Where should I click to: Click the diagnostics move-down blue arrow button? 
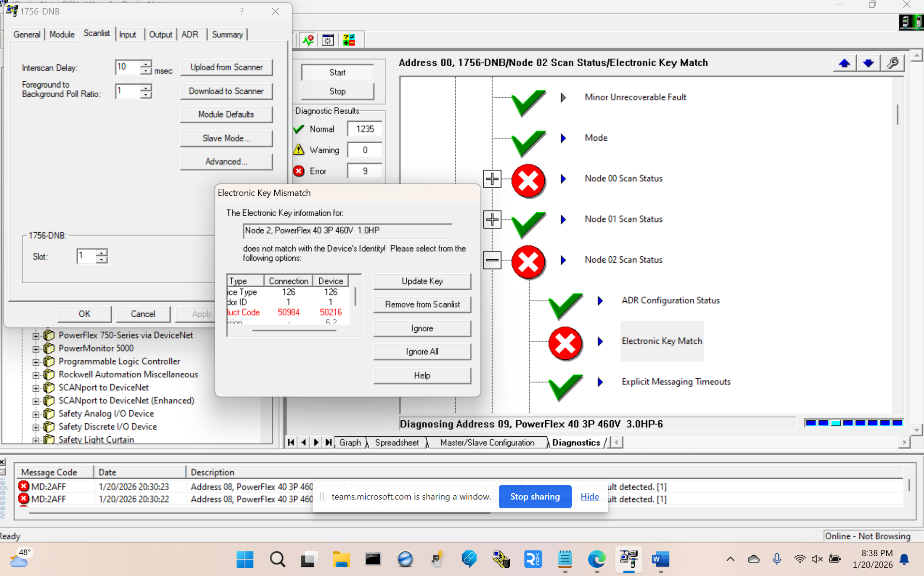coord(868,63)
